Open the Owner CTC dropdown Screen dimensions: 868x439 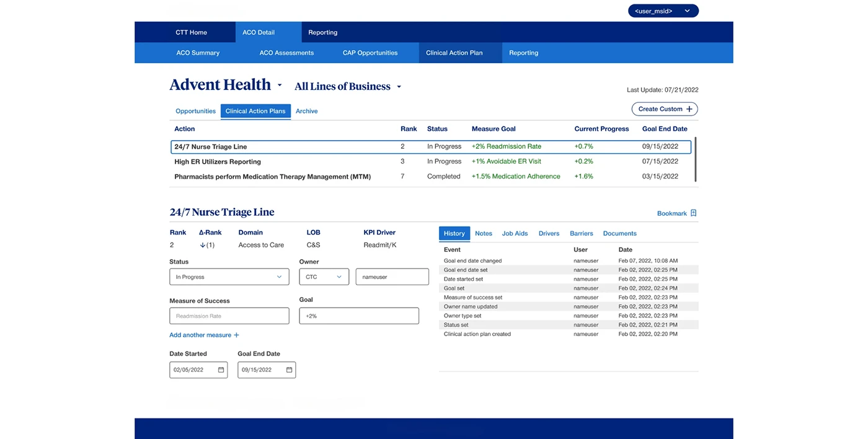[x=324, y=277]
